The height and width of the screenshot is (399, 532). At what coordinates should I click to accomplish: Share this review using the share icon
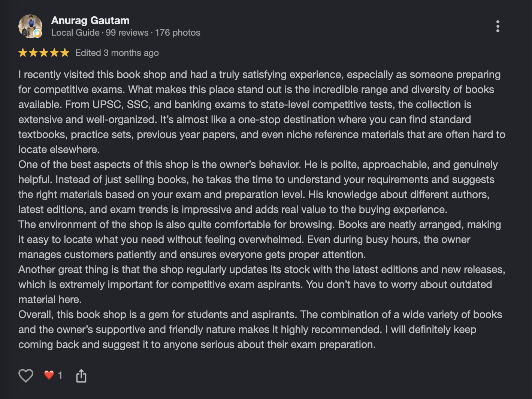coord(81,375)
